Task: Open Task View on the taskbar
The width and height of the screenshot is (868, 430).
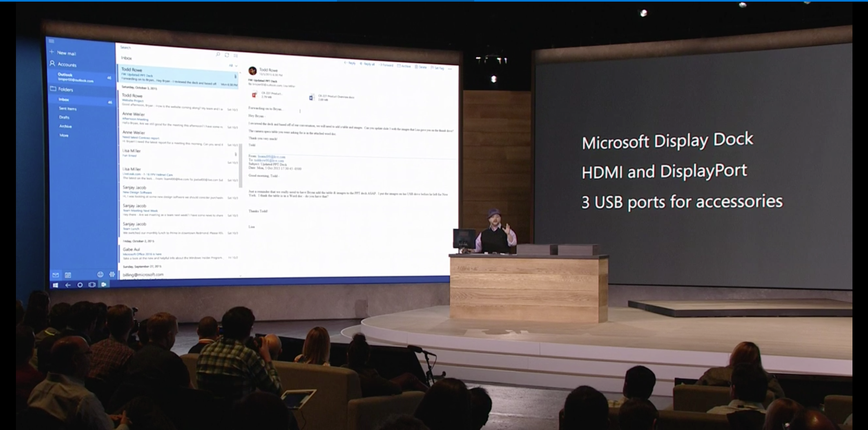Action: 92,284
